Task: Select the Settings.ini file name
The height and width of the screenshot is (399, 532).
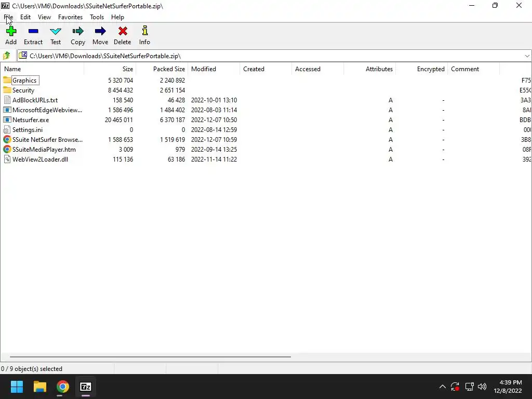Action: click(28, 129)
